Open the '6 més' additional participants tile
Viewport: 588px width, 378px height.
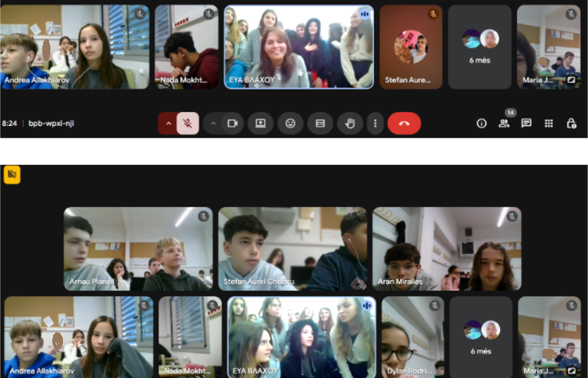click(480, 46)
